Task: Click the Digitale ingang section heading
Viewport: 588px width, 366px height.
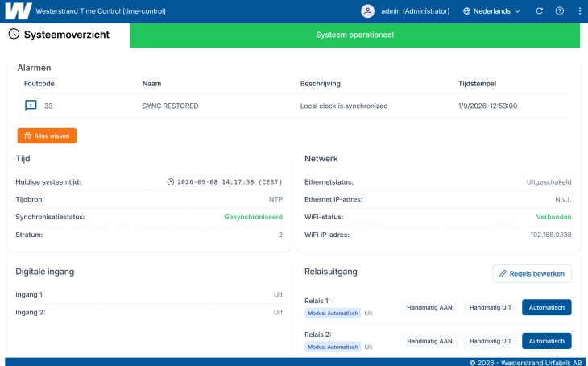Action: (x=44, y=272)
